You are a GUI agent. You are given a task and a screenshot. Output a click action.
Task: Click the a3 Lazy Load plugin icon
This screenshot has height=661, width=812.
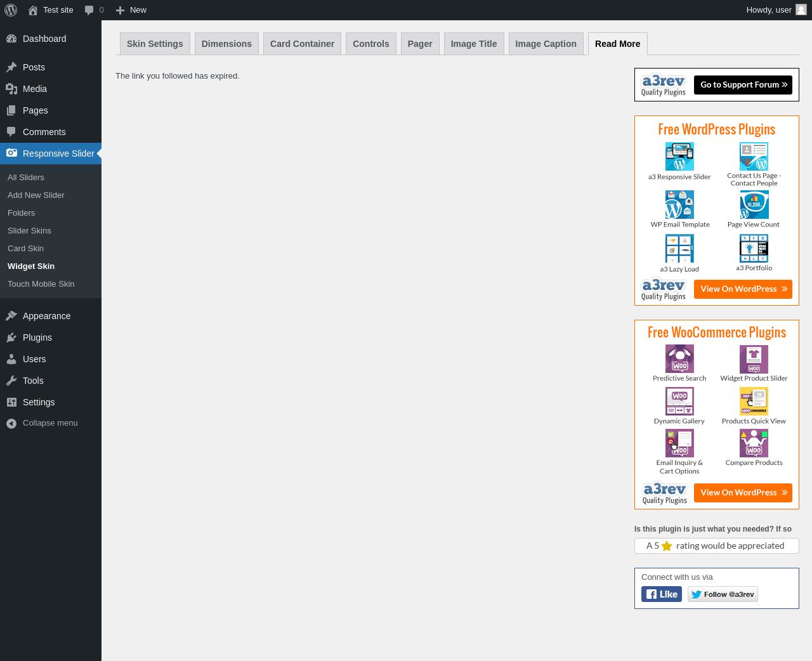tap(679, 249)
